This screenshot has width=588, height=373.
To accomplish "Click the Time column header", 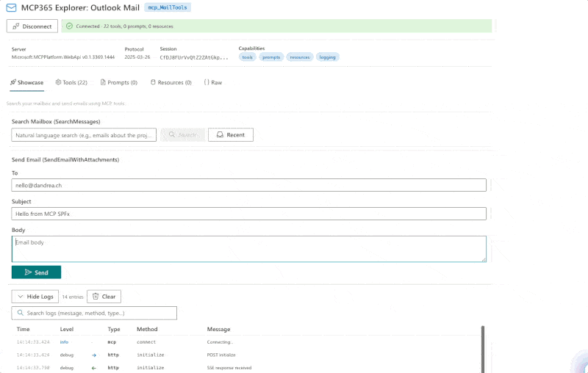I will tap(23, 329).
